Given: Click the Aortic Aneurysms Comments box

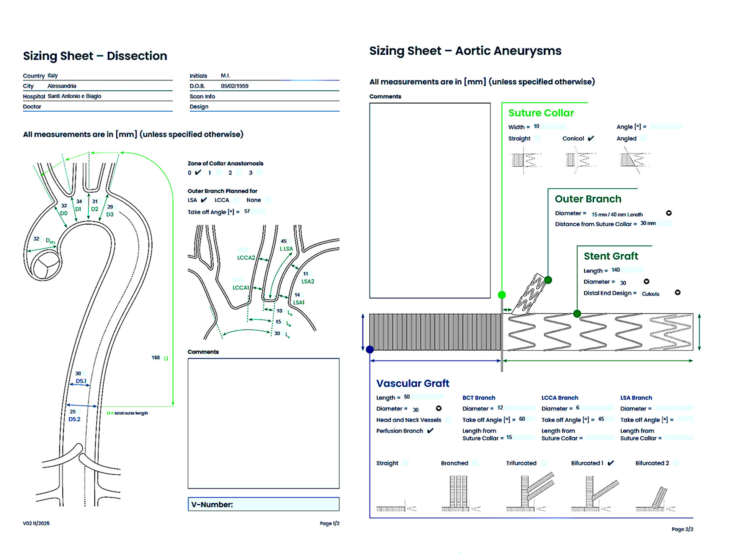Looking at the screenshot, I should 430,200.
